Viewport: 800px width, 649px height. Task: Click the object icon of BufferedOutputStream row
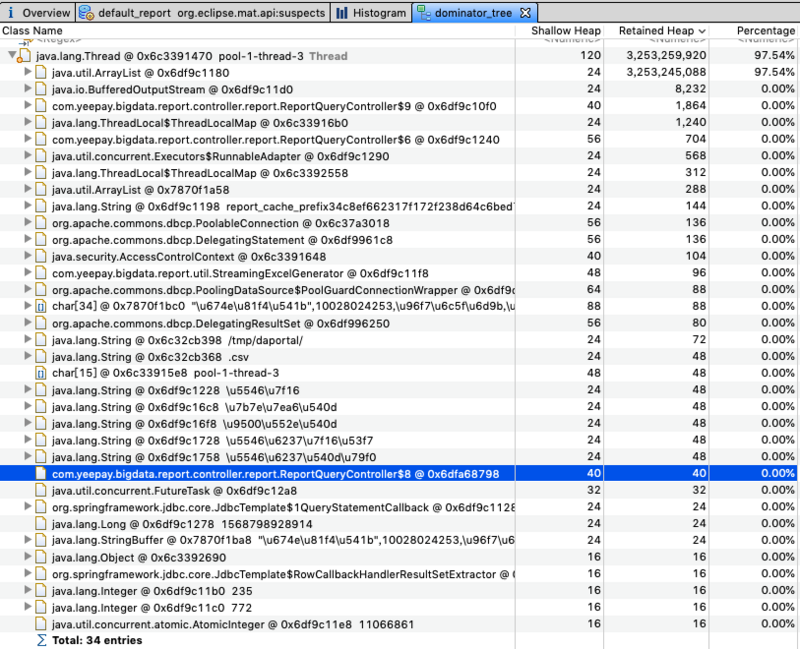point(41,89)
